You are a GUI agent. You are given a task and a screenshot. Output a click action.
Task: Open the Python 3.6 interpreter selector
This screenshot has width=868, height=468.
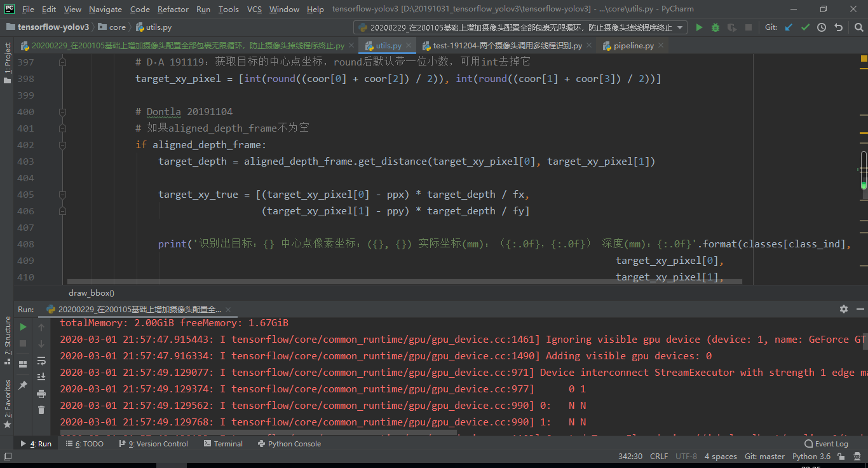click(x=811, y=456)
